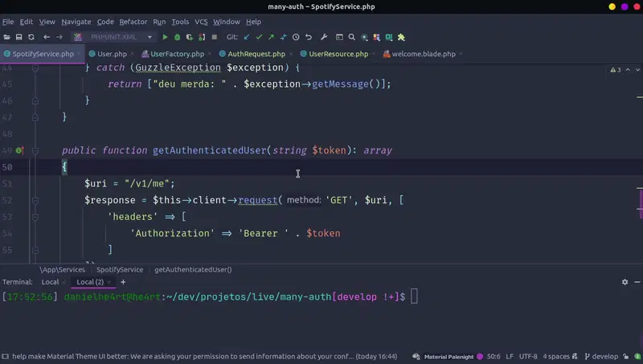Open the terminal settings gear icon

[625, 282]
